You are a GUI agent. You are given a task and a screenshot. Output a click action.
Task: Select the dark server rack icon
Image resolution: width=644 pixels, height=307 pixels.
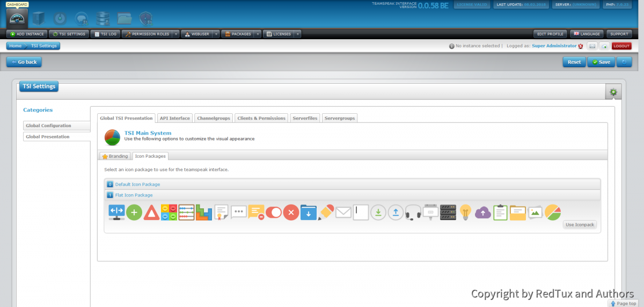tap(448, 213)
